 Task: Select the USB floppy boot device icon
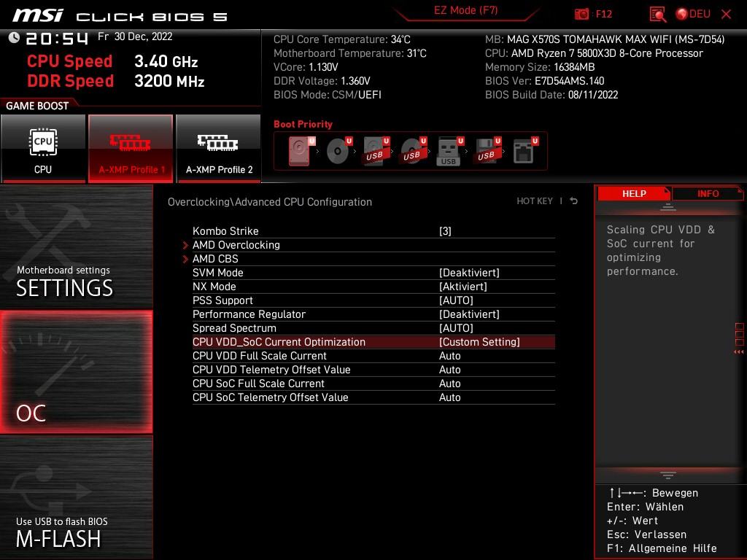click(x=487, y=151)
